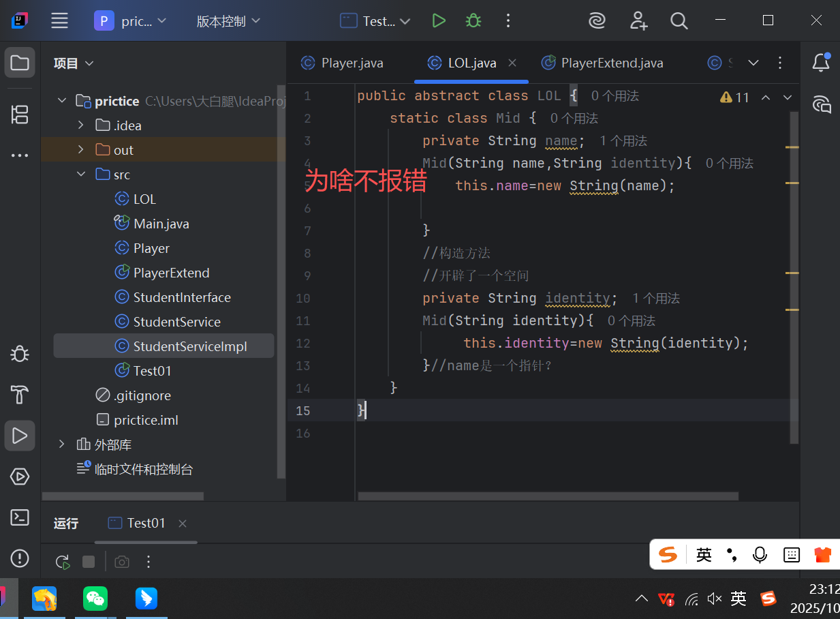The height and width of the screenshot is (619, 840).
Task: Collapse the prictice project root
Action: click(x=62, y=101)
